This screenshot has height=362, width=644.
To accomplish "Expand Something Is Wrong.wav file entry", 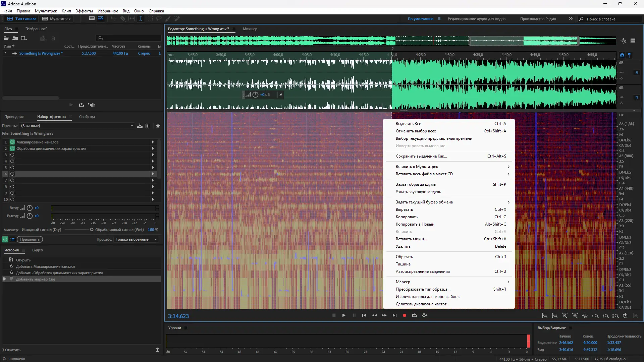I will tap(5, 53).
